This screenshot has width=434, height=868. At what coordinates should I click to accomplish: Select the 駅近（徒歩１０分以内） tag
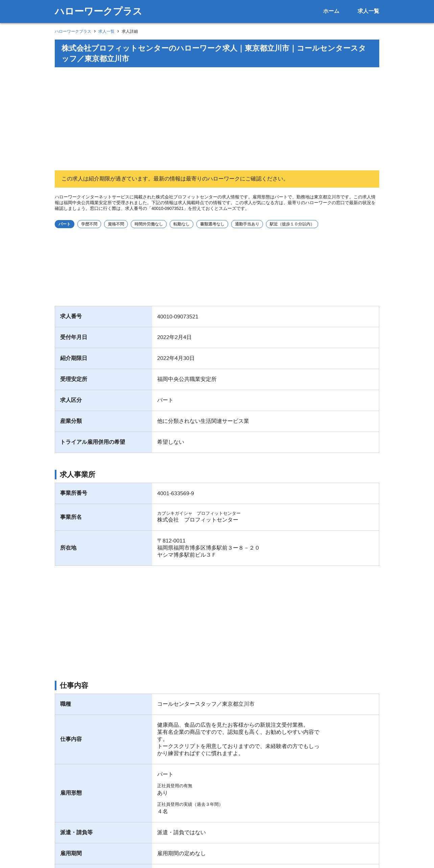pos(292,224)
